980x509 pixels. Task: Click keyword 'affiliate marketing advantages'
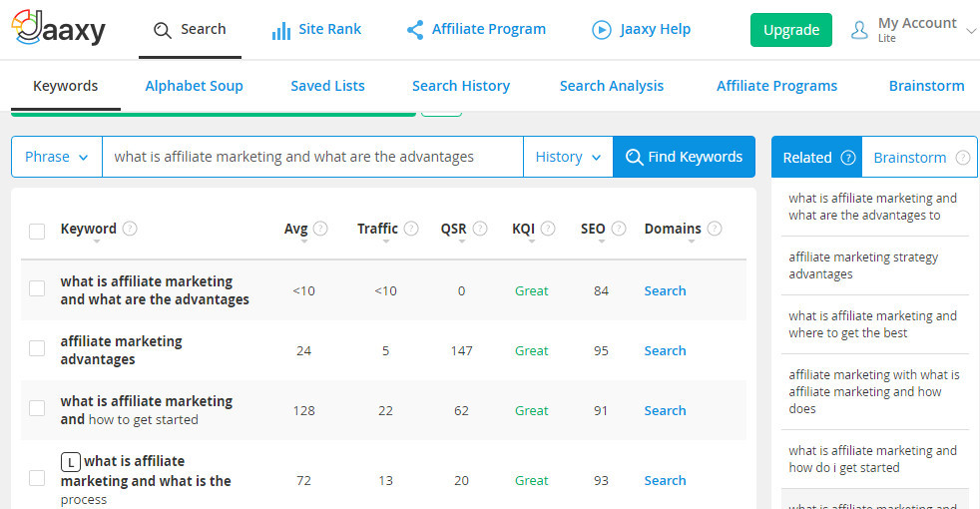click(121, 350)
